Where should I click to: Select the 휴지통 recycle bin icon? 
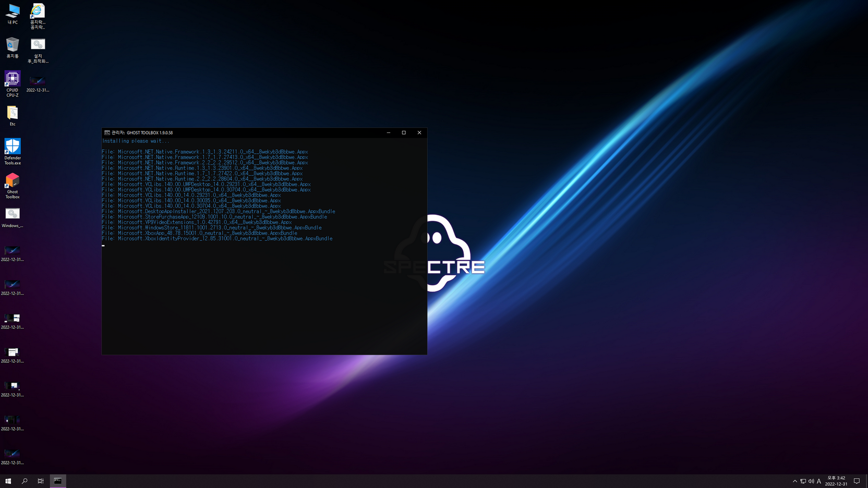click(x=13, y=48)
